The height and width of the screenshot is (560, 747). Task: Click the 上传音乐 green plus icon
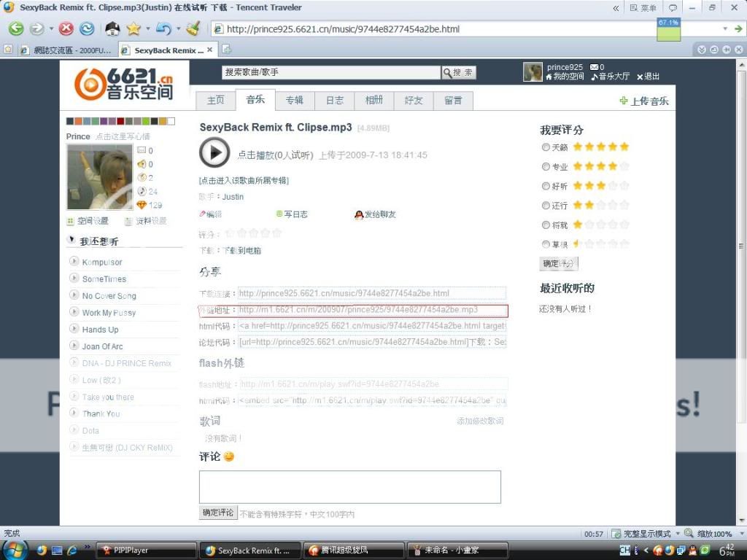click(x=623, y=101)
